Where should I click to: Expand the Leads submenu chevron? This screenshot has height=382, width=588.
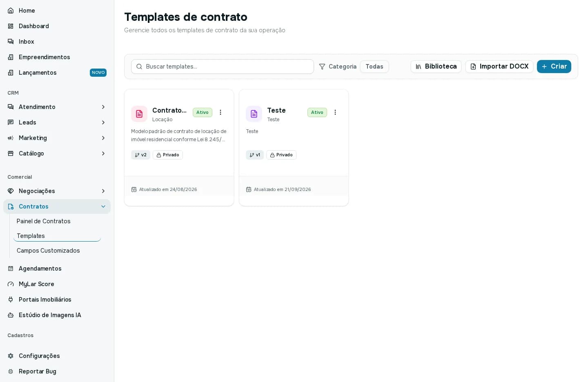click(x=103, y=122)
